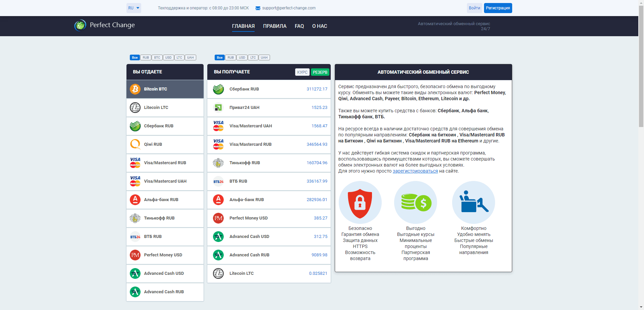Image resolution: width=644 pixels, height=310 pixels.
Task: Click the зарегистрироваться link
Action: point(415,171)
